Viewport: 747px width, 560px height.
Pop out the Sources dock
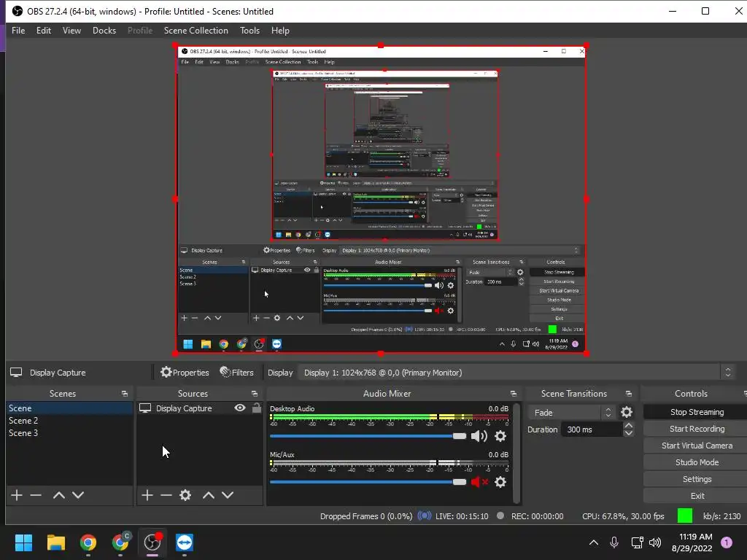[255, 394]
